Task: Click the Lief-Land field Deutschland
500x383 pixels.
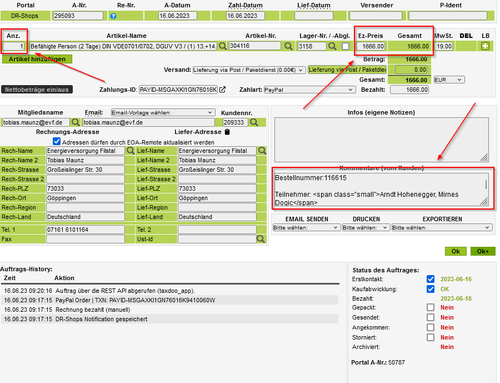Action: click(x=217, y=217)
